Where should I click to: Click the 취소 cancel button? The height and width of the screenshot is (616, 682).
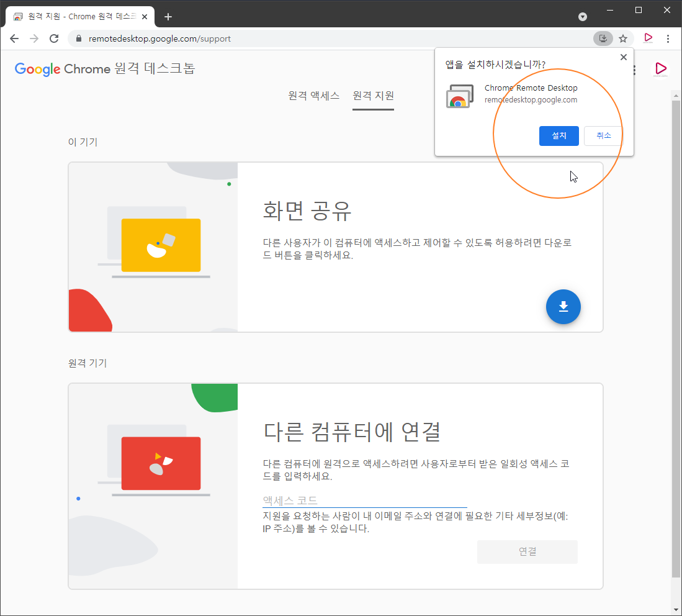[604, 136]
